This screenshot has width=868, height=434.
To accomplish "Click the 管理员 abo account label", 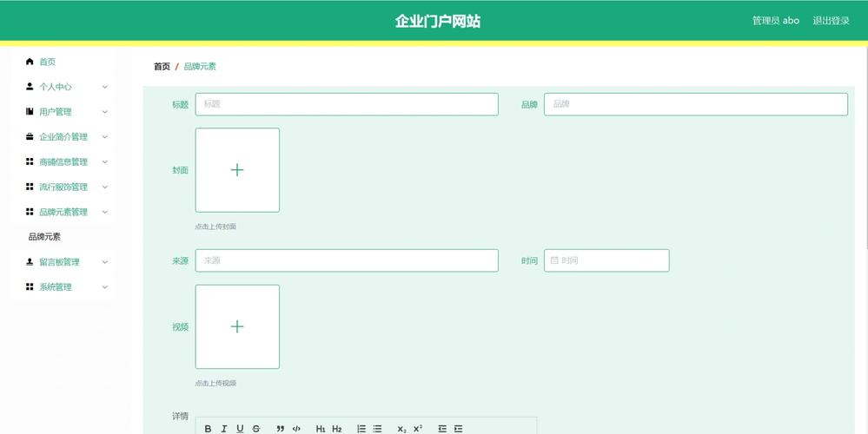I will coord(776,21).
